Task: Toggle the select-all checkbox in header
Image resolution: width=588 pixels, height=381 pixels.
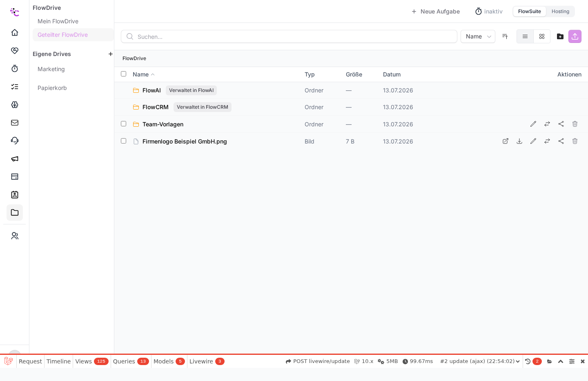Action: point(123,74)
